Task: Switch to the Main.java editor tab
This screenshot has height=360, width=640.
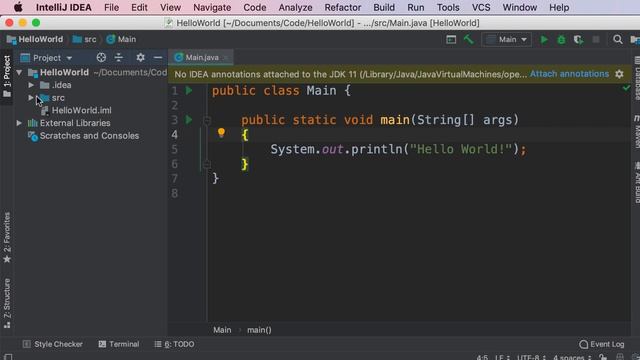Action: (202, 58)
